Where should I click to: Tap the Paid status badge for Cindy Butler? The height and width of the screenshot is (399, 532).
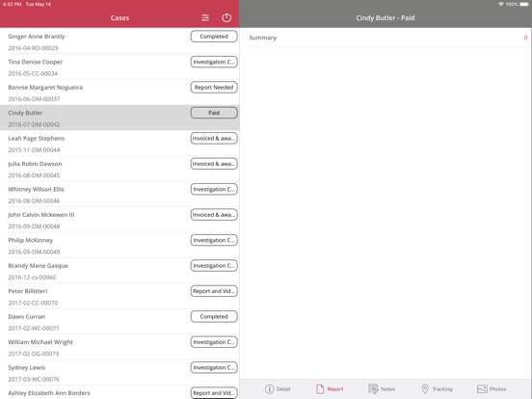tap(214, 113)
